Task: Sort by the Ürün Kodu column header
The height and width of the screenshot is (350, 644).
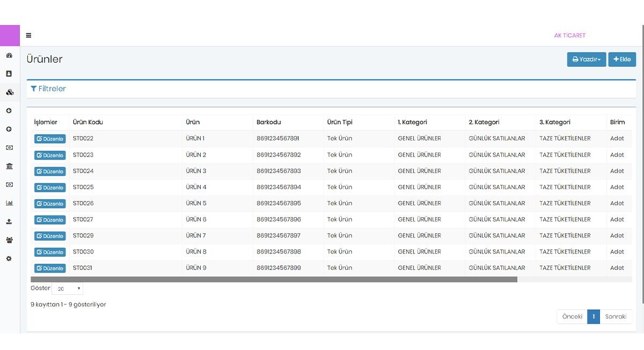Action: point(88,122)
